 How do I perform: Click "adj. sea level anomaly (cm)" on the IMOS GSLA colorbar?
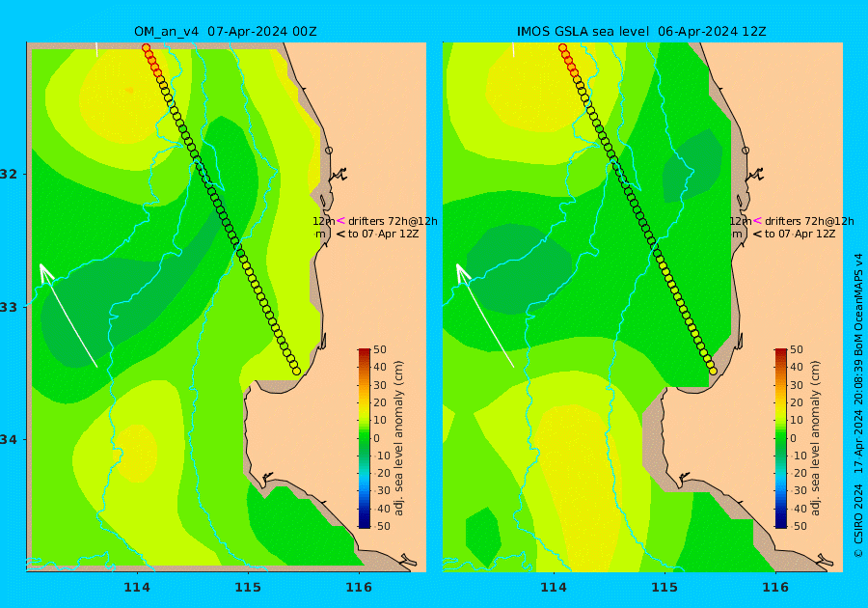[815, 438]
